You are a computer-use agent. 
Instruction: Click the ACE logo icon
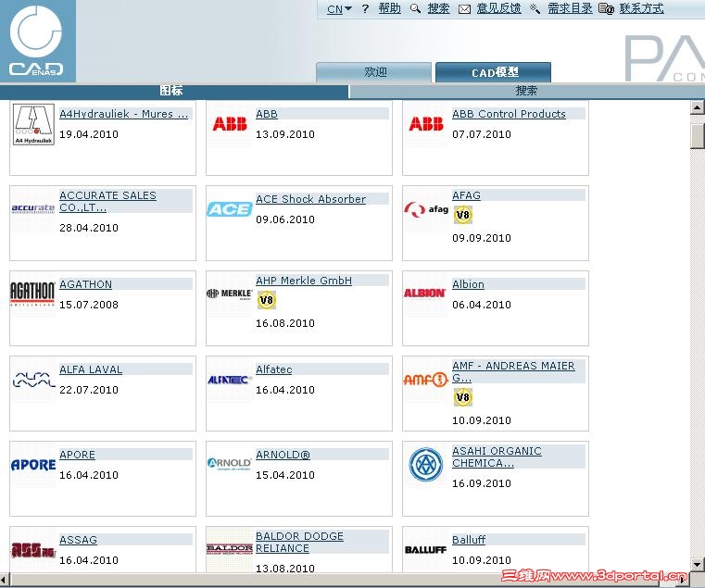tap(230, 209)
